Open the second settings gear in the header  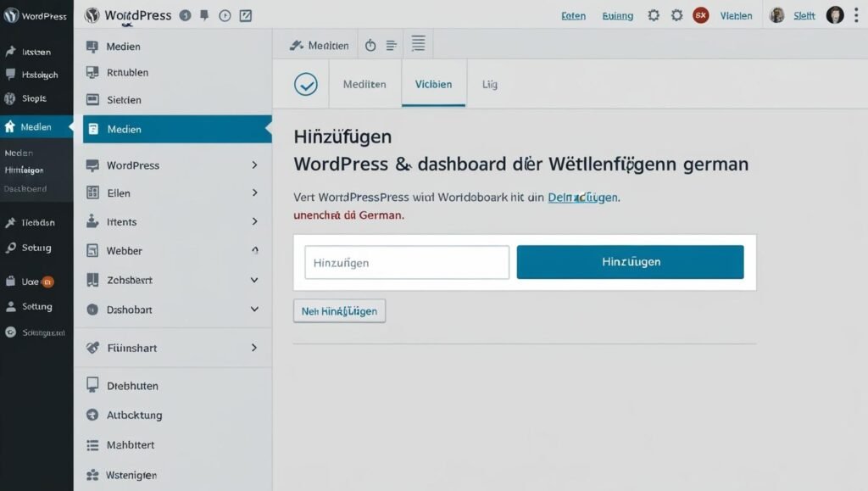pos(677,15)
